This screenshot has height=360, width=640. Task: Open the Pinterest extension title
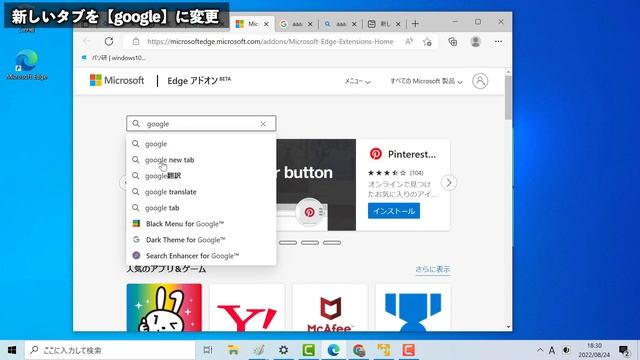click(411, 154)
